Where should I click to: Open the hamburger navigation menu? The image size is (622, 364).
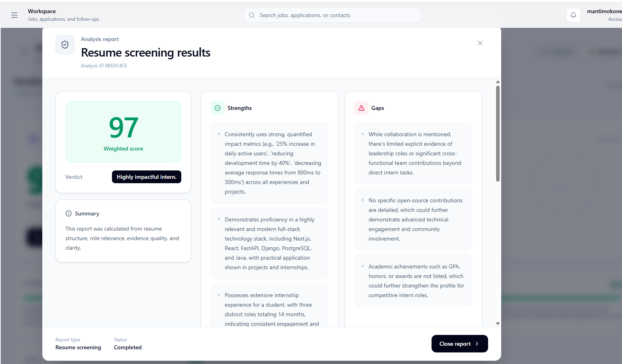[x=14, y=15]
